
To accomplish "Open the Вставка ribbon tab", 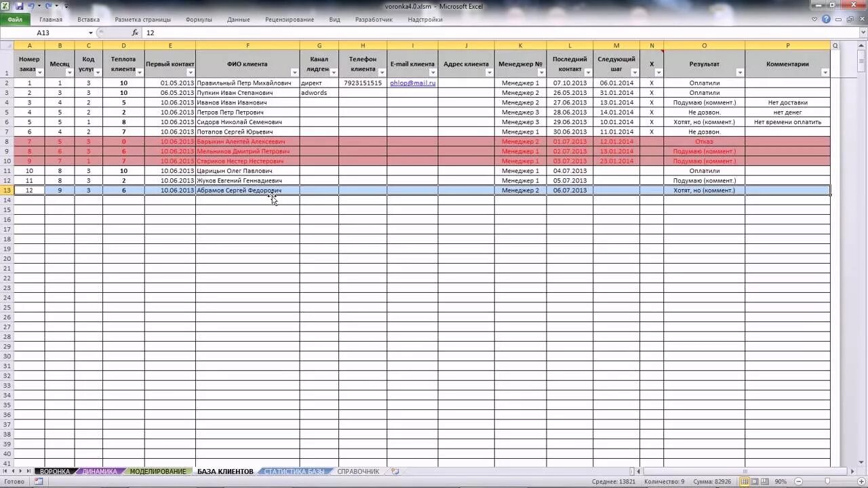I will point(88,20).
